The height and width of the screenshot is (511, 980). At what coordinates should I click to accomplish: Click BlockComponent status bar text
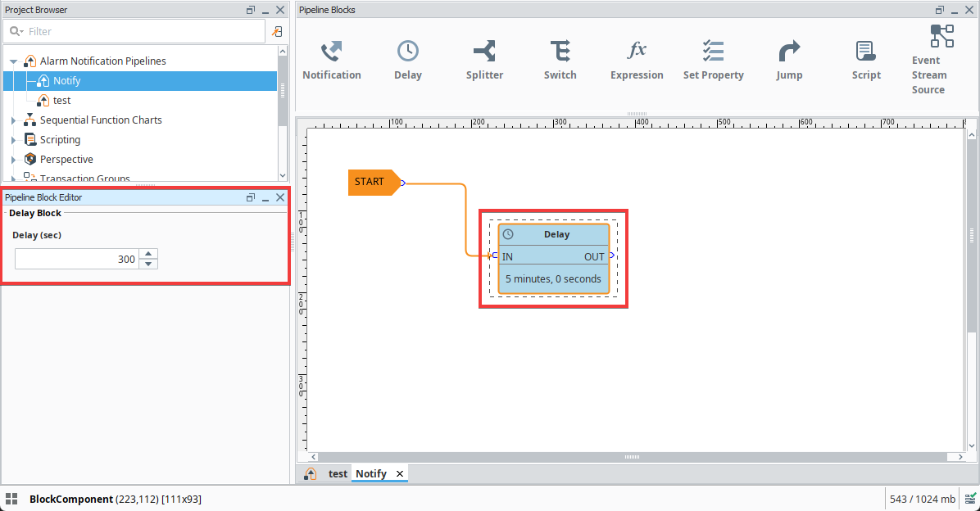[115, 500]
